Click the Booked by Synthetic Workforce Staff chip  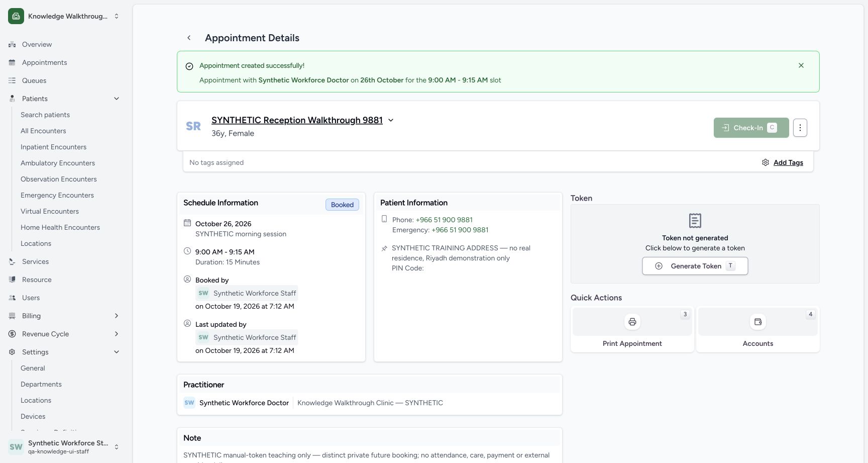point(247,293)
